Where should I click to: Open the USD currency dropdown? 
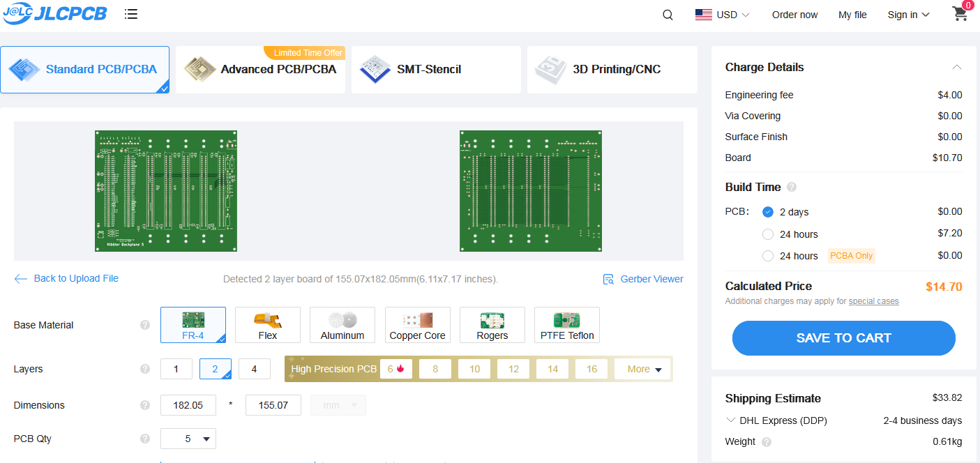point(723,15)
